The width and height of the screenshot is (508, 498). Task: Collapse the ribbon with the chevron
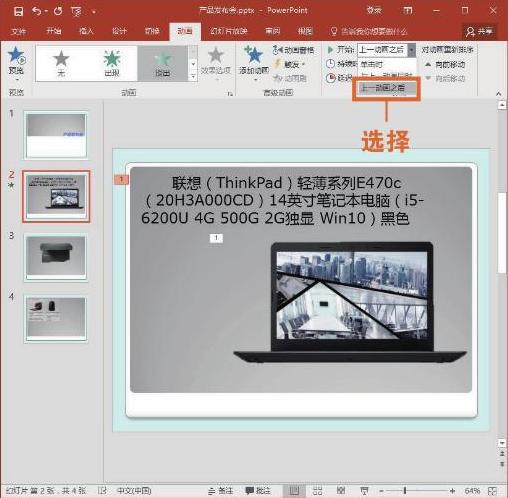(498, 93)
